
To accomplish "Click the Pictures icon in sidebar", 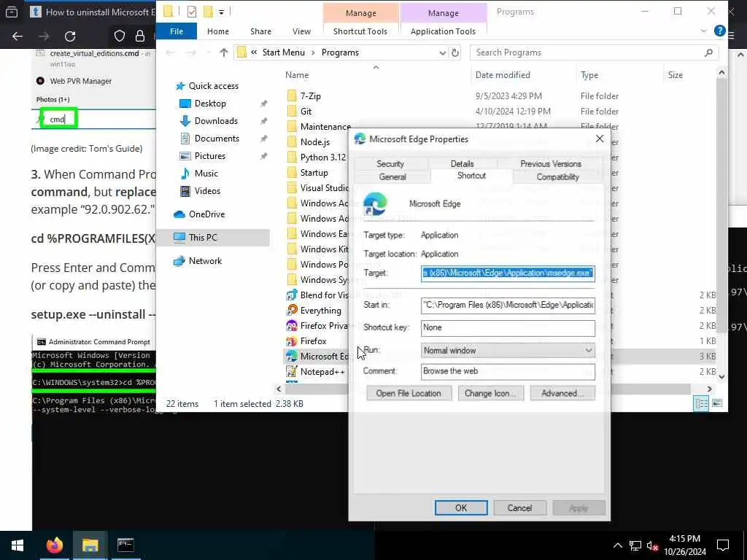I will pyautogui.click(x=185, y=156).
